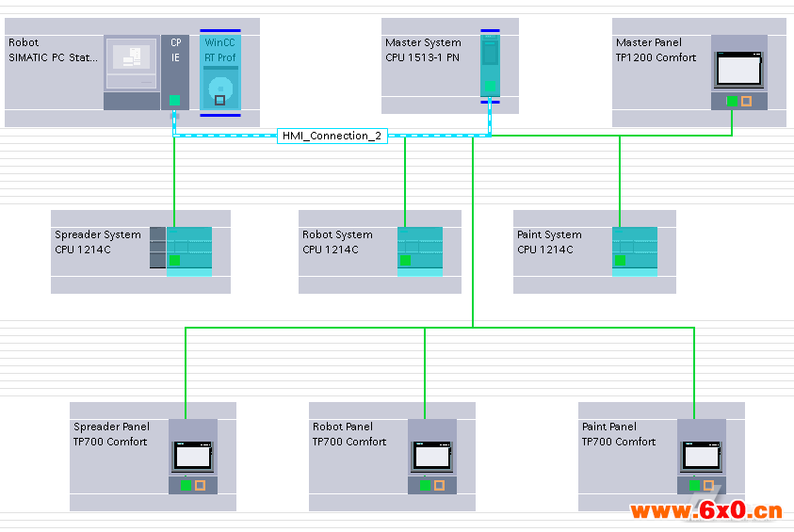Click the Master System name label
This screenshot has width=794, height=532.
[423, 42]
